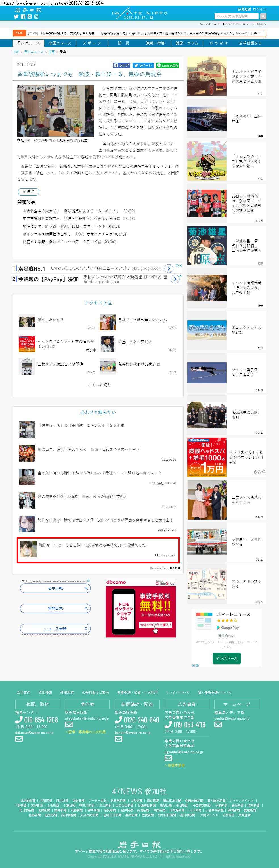Click arrow chevron on 満足度No.1 ad row
This screenshot has height=868, width=279.
point(169,269)
